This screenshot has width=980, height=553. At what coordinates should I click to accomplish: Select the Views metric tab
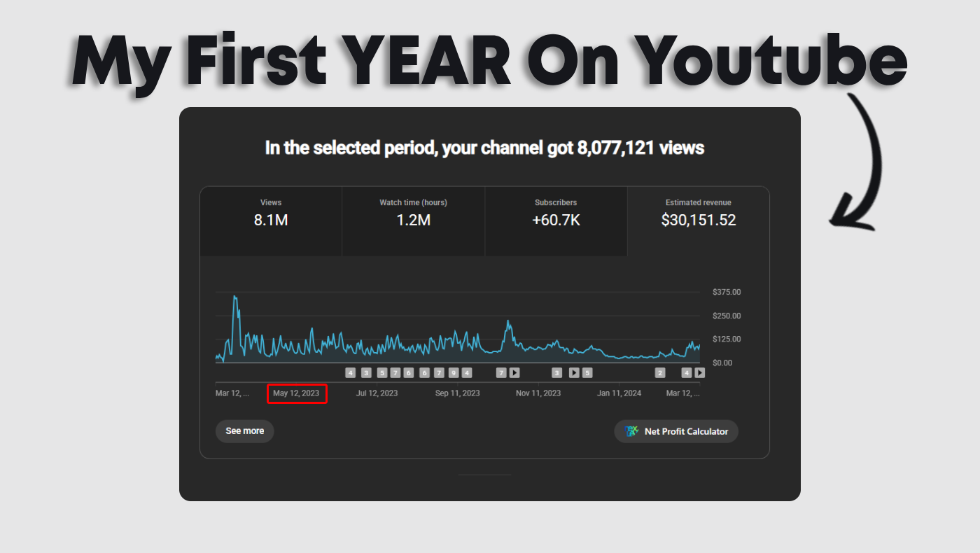click(x=271, y=221)
